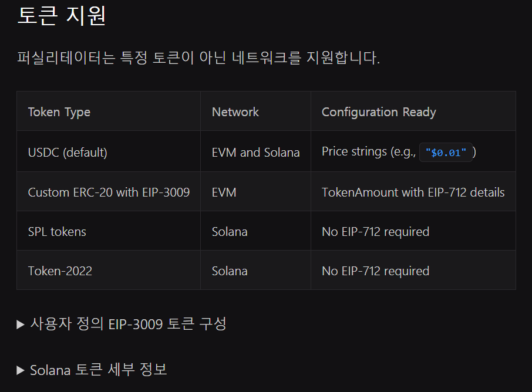Expand the 사용자 정의 EIP-3009 토큰 구성 section
Viewport: 532px width, 392px height.
point(122,324)
